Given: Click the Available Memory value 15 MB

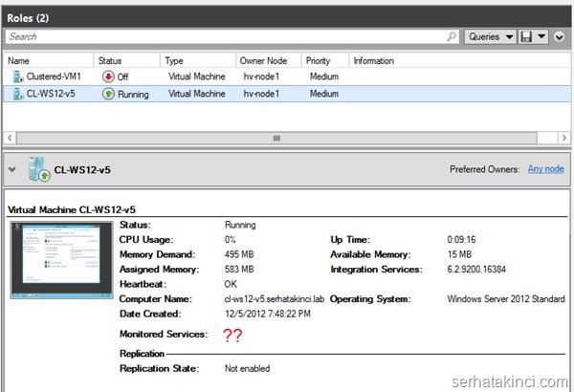Looking at the screenshot, I should click(459, 254).
